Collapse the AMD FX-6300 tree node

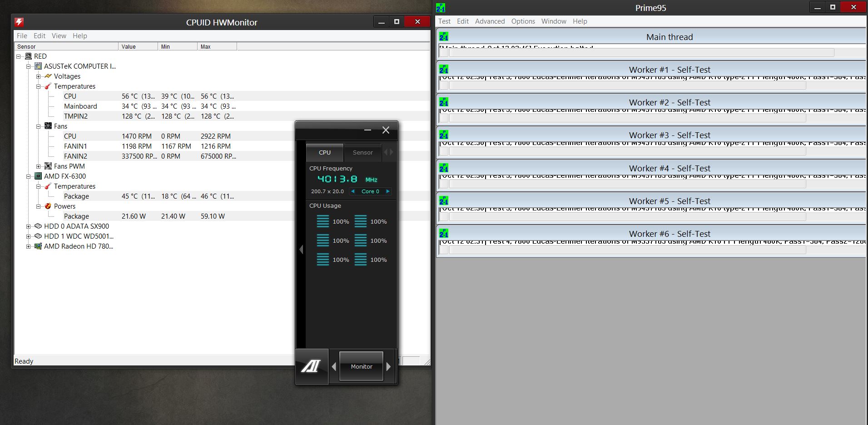coord(29,176)
